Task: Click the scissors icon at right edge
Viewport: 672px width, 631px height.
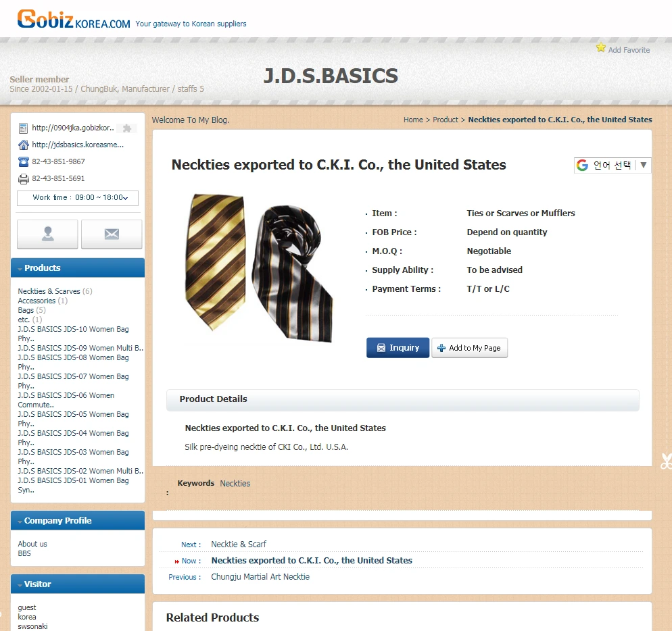Action: (x=666, y=461)
